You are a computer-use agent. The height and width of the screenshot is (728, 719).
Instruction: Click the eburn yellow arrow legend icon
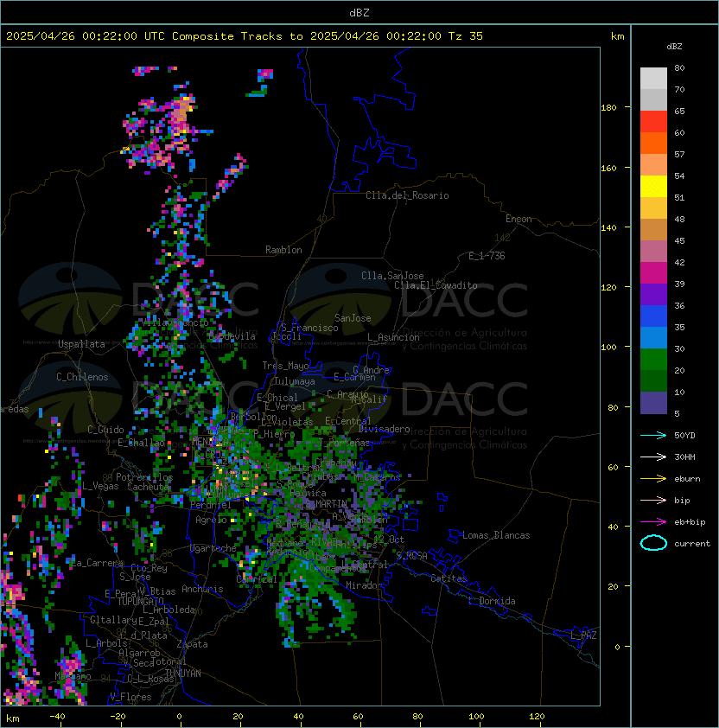653,479
